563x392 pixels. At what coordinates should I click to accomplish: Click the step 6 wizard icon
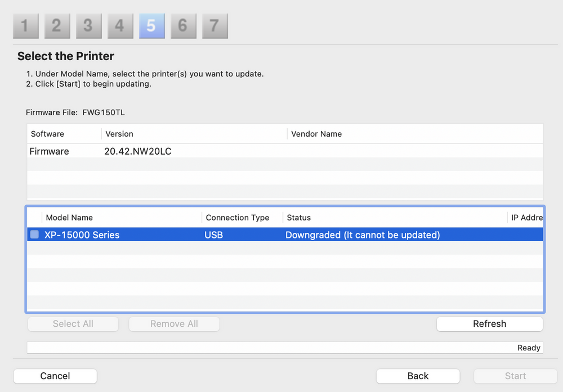tap(183, 26)
